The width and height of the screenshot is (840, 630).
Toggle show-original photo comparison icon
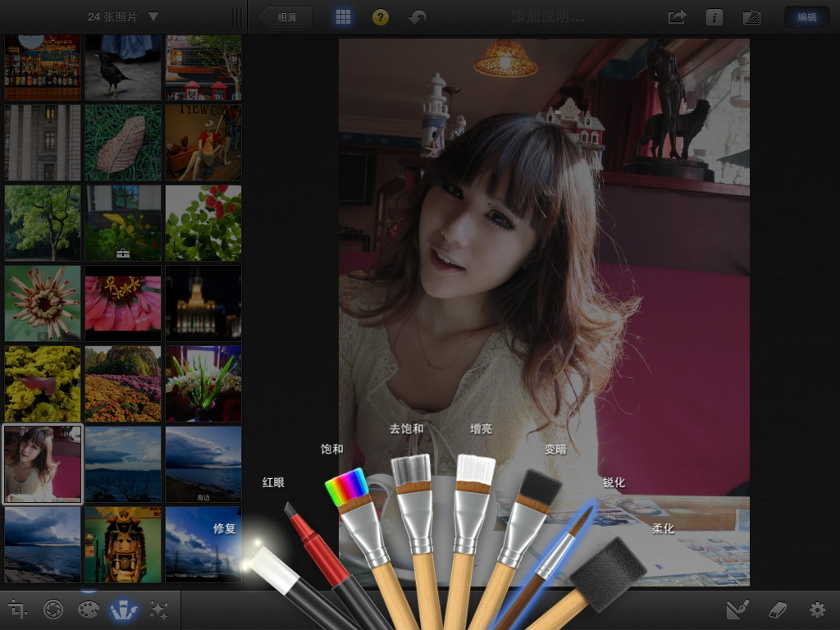click(751, 17)
